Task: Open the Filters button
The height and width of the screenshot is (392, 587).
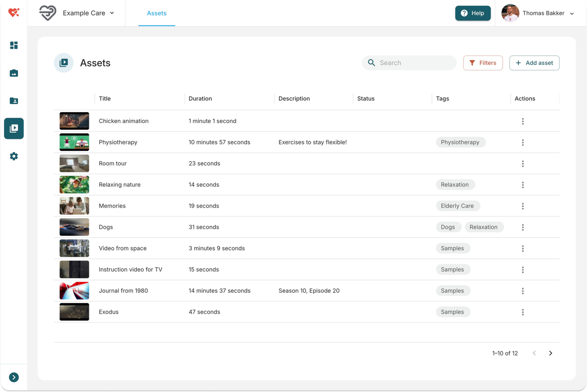Action: 483,63
